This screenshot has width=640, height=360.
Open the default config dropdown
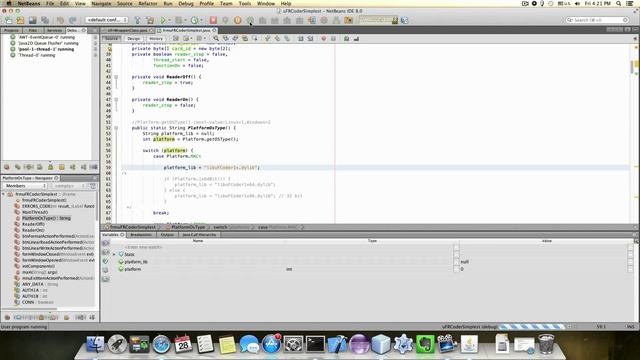coord(107,20)
